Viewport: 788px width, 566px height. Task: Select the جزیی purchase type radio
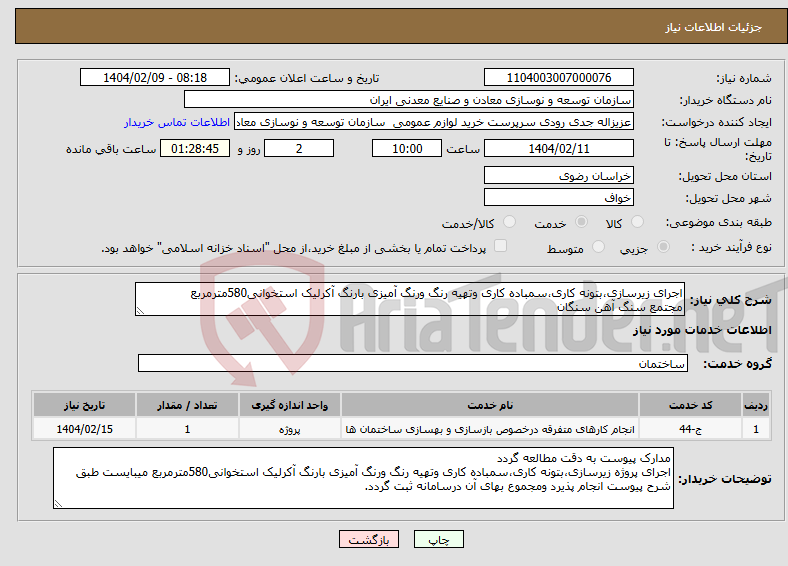pos(663,247)
